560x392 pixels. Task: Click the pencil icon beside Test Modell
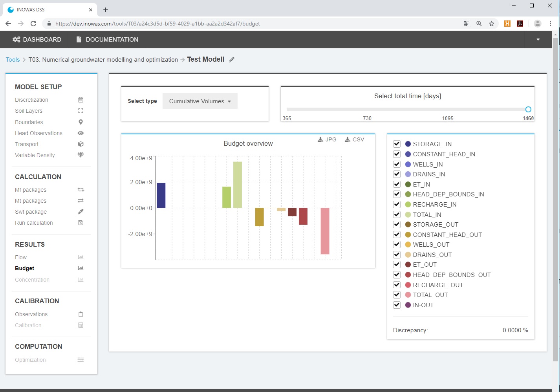232,60
